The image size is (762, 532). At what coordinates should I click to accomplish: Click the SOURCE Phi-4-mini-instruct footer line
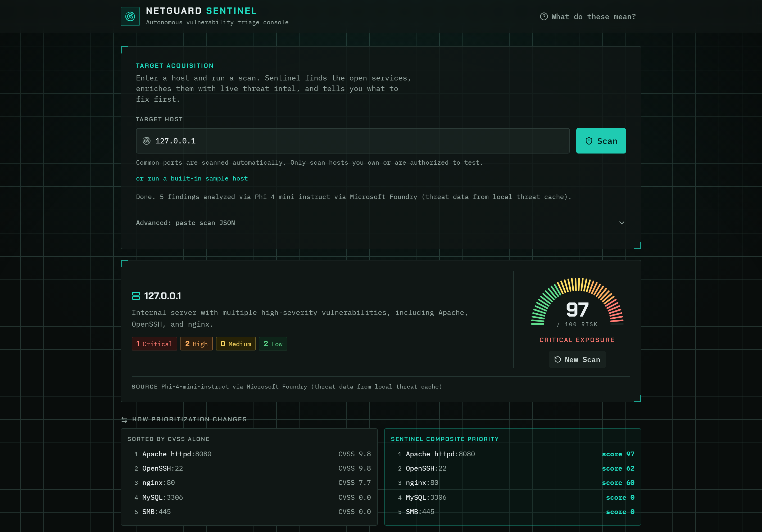click(x=287, y=386)
